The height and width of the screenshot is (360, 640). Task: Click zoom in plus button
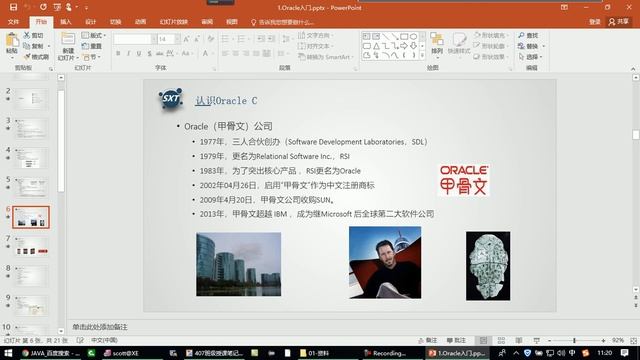(603, 340)
